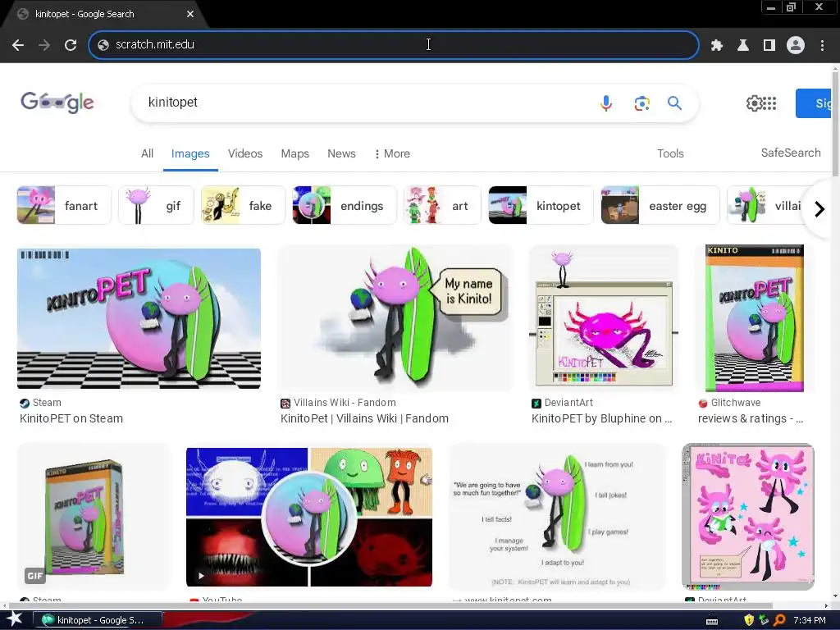Show more suggestion chips with right arrow
The width and height of the screenshot is (840, 630).
[x=819, y=209]
